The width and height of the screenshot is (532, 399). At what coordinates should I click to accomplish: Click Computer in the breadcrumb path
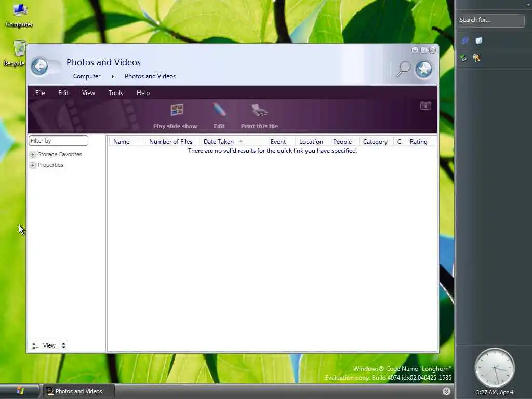click(87, 76)
